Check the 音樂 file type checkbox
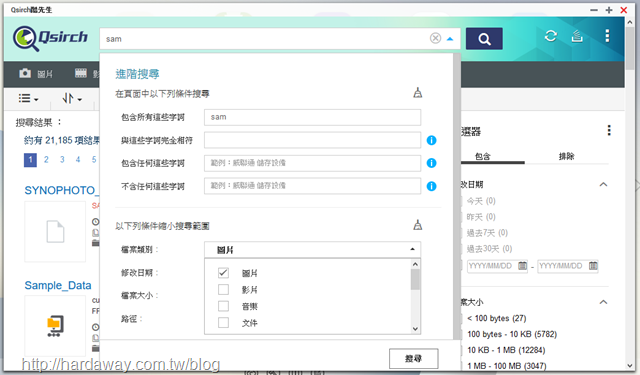This screenshot has width=640, height=375. [x=223, y=306]
